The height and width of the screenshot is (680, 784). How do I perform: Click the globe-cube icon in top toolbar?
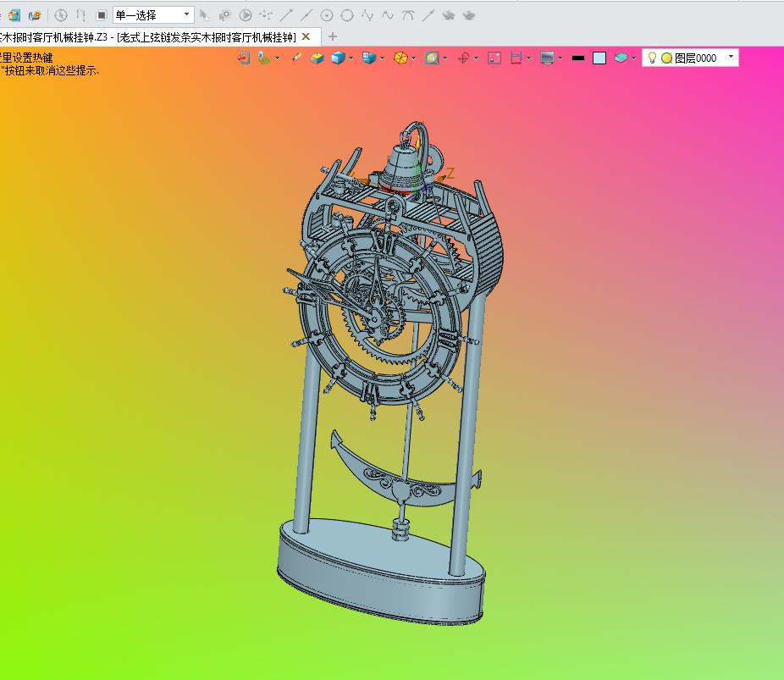click(x=14, y=15)
